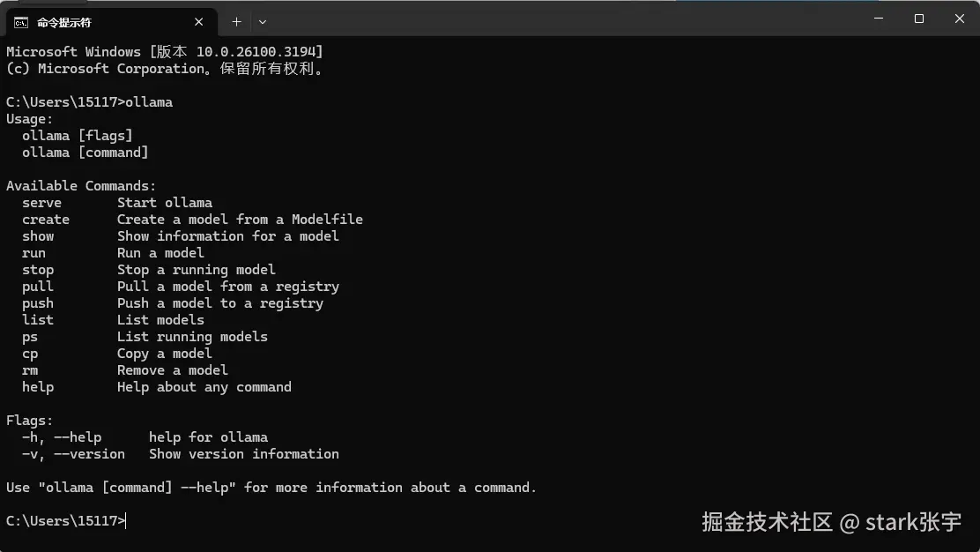
Task: Click the '--version' flag text
Action: (x=89, y=454)
